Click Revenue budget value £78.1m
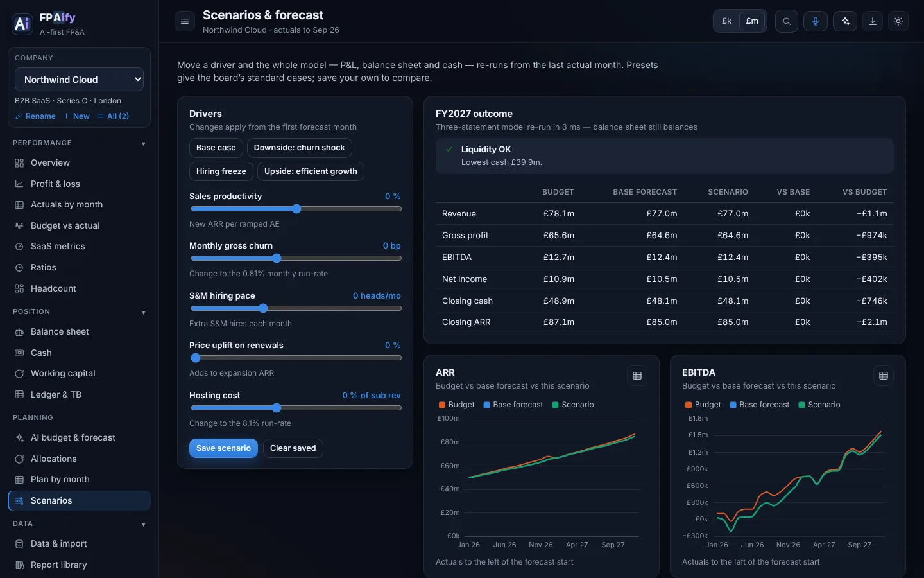Screen dimensions: 924x578 pyautogui.click(x=559, y=214)
